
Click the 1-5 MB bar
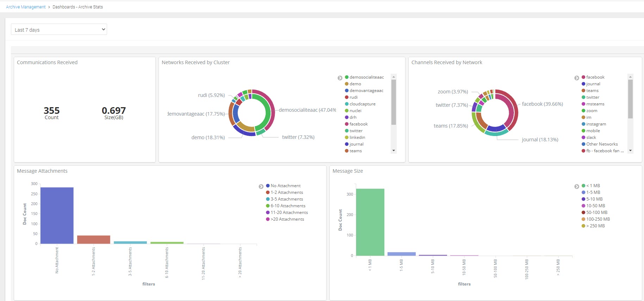402,254
